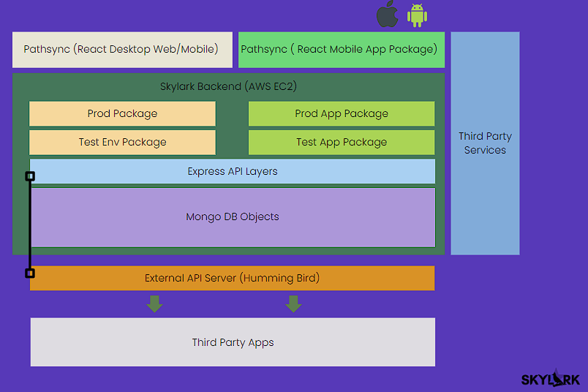The height and width of the screenshot is (392, 588).
Task: Click the Android robot icon
Action: point(417,15)
